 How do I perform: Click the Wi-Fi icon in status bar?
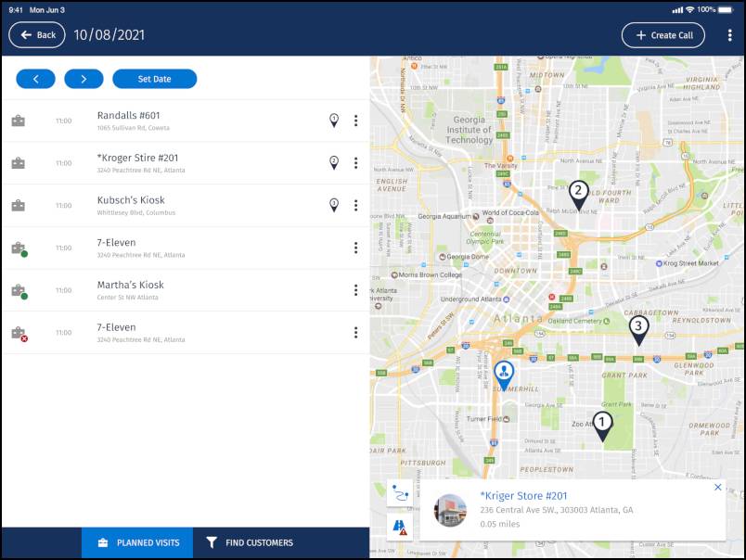pyautogui.click(x=689, y=9)
